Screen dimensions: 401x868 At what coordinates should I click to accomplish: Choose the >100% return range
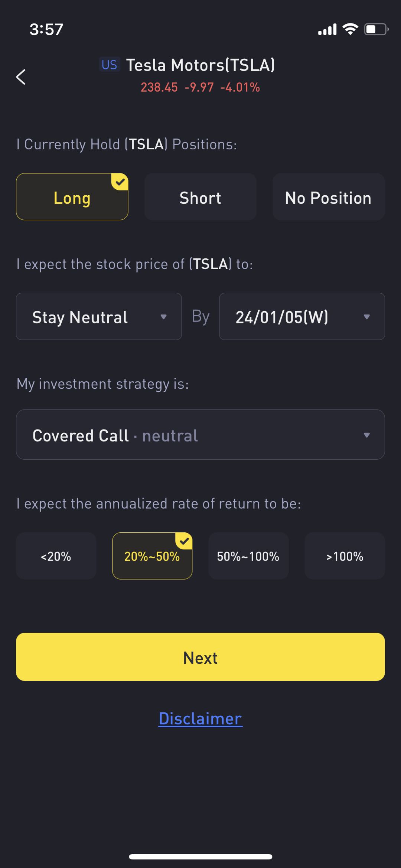point(345,556)
